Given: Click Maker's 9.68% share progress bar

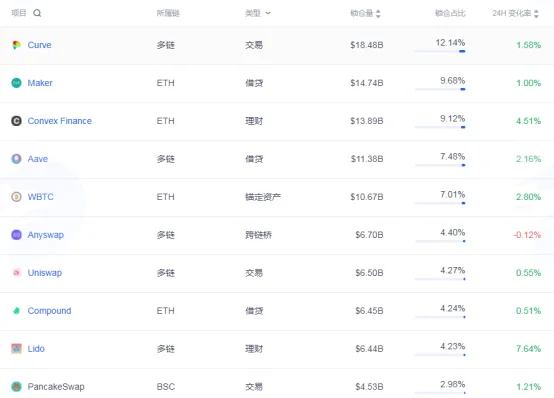Looking at the screenshot, I should point(440,89).
